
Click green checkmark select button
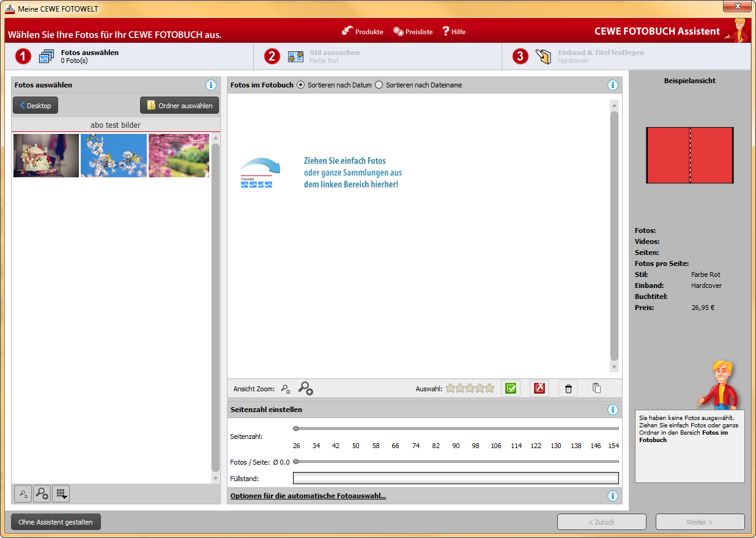511,388
